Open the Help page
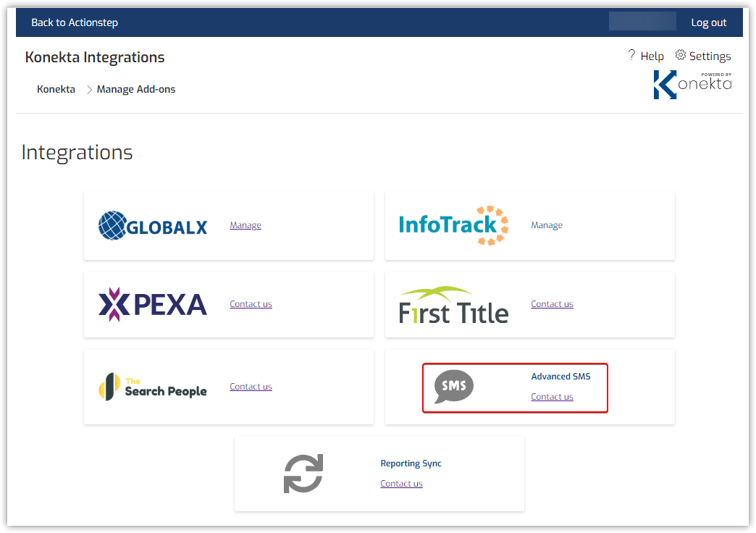Image resolution: width=756 pixels, height=533 pixels. pyautogui.click(x=652, y=56)
